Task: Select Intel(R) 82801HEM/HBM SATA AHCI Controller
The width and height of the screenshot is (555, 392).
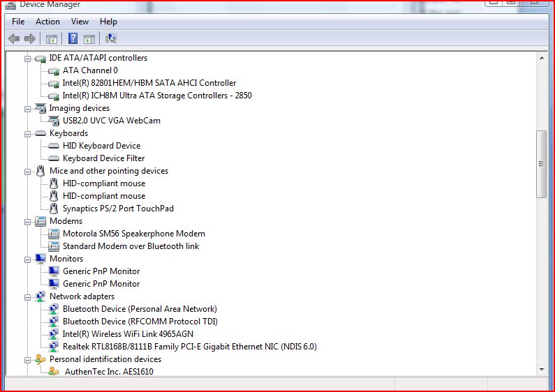Action: coord(149,83)
